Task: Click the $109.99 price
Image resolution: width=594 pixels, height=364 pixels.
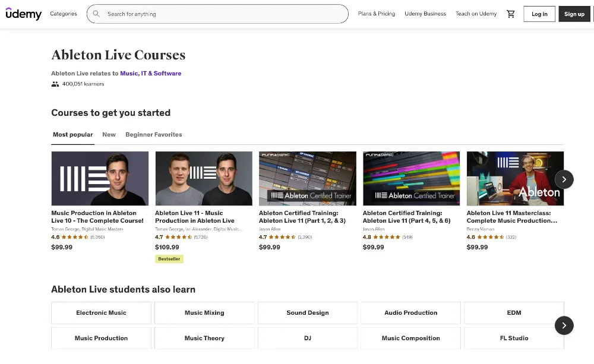Action: pyautogui.click(x=167, y=247)
